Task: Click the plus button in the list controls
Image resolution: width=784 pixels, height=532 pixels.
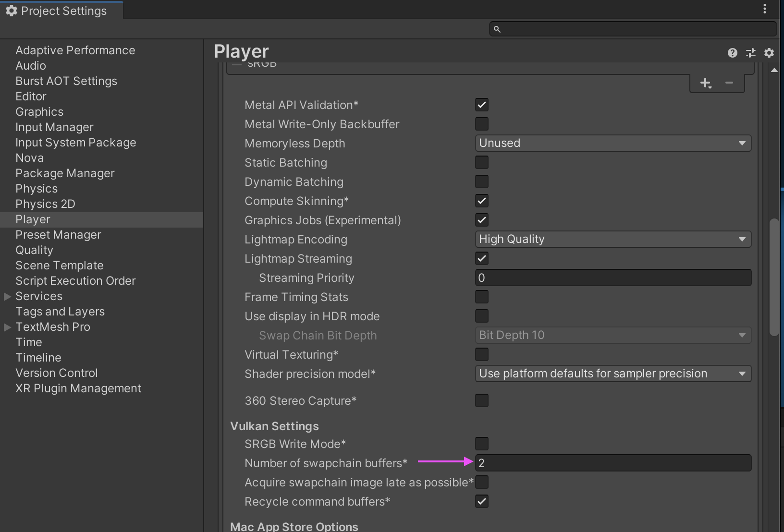Action: pos(705,83)
